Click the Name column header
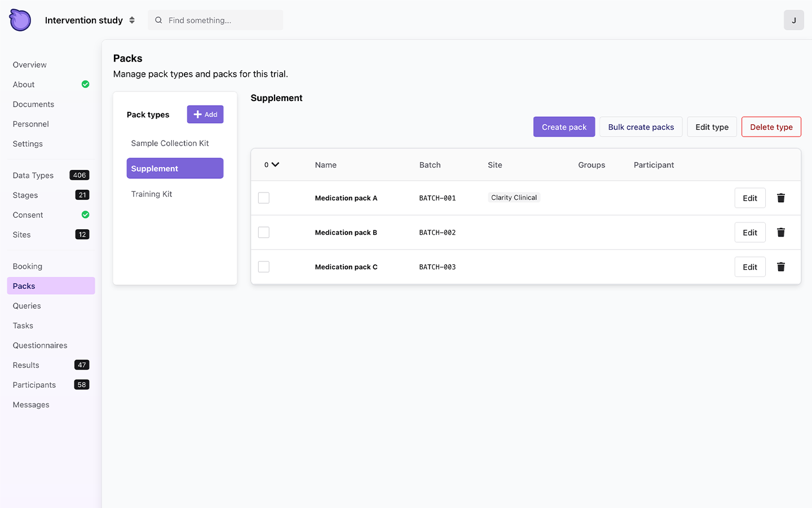 [325, 165]
